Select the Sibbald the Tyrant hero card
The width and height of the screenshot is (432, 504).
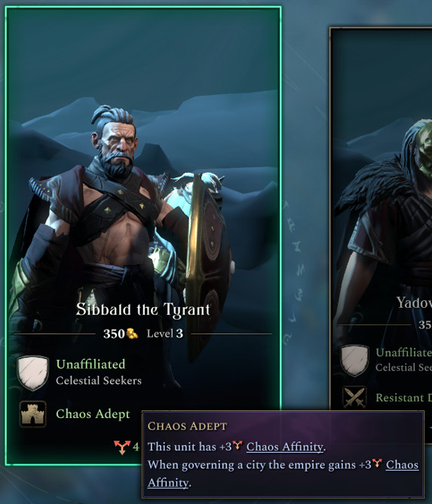(143, 235)
